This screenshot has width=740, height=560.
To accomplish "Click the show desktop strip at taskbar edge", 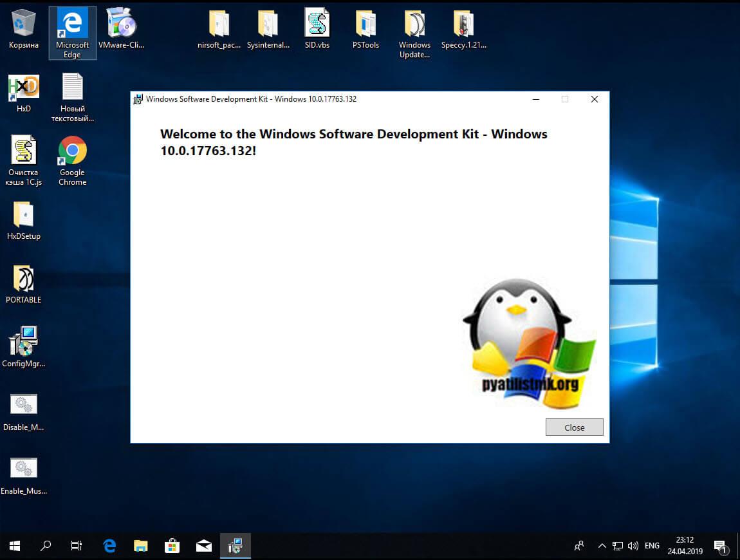I will pyautogui.click(x=738, y=546).
